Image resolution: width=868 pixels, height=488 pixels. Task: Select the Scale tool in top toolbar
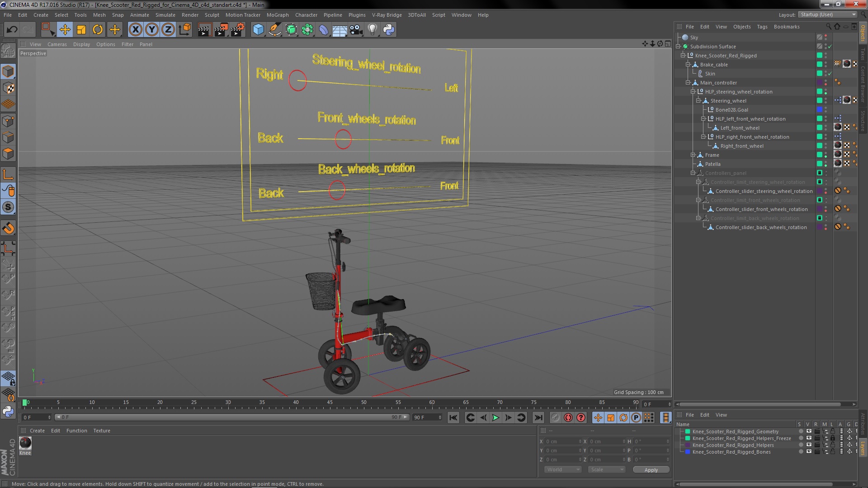(81, 30)
